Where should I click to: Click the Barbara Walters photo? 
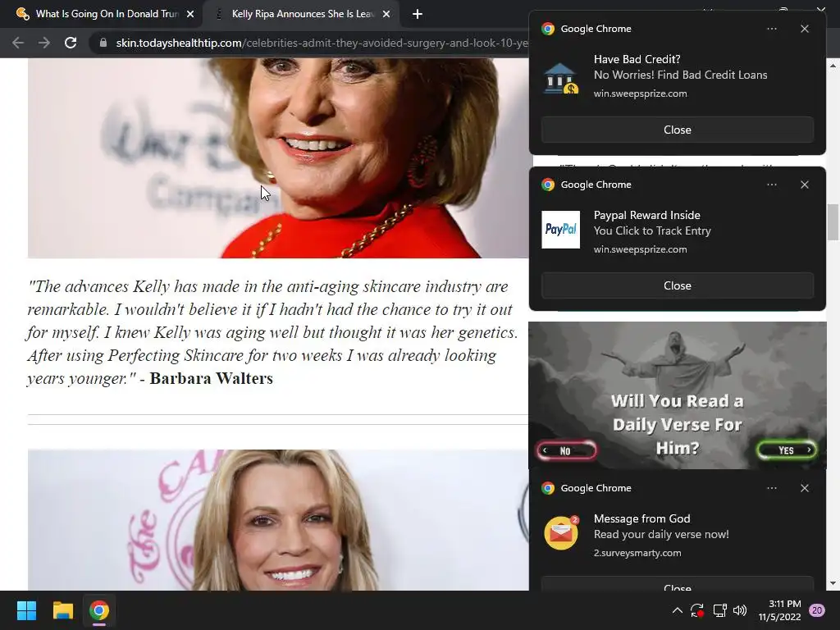click(x=278, y=158)
